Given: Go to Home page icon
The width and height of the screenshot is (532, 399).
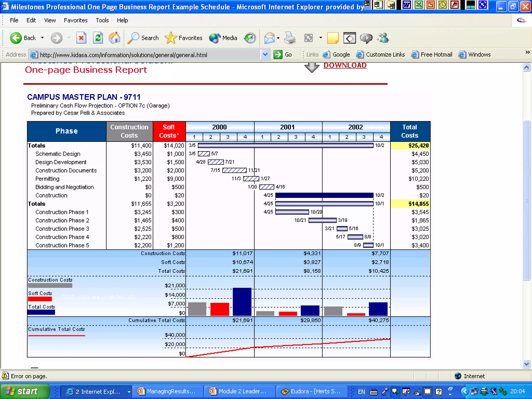Looking at the screenshot, I should coord(114,38).
